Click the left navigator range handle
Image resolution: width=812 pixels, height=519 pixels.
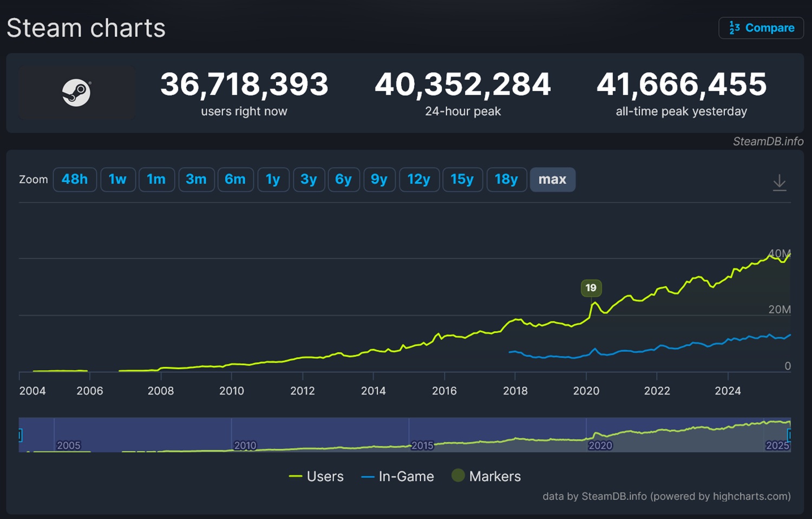click(20, 435)
